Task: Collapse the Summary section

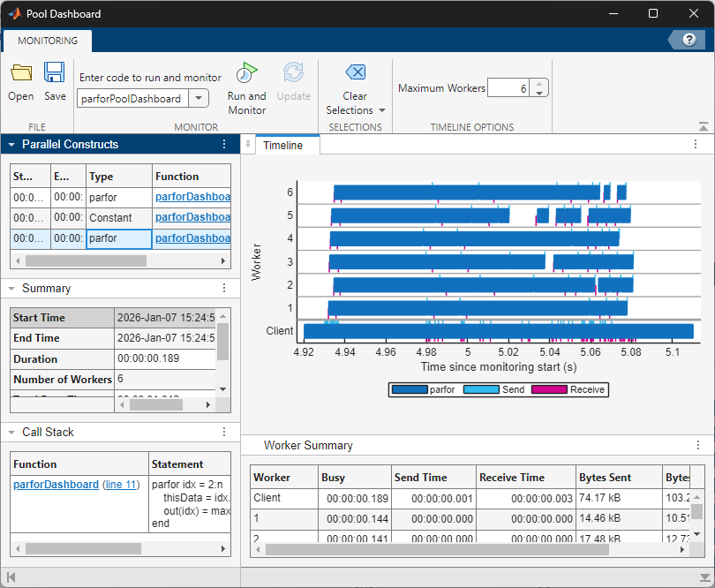Action: coord(11,289)
